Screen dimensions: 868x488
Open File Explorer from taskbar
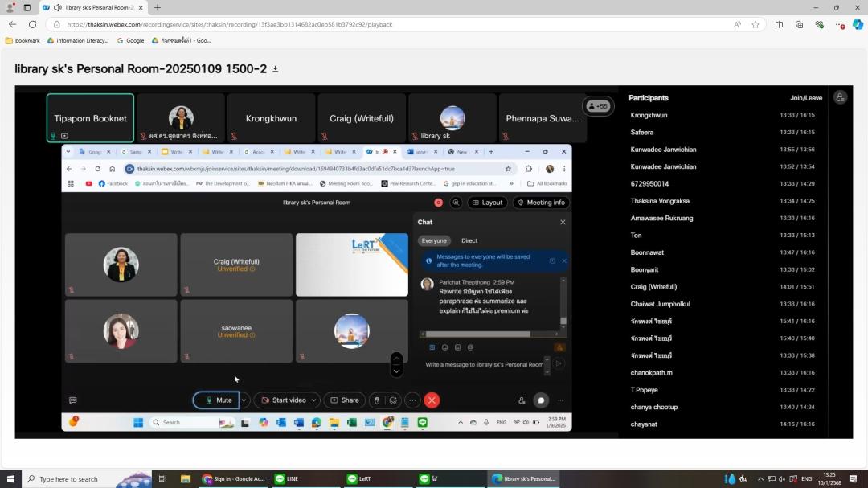pos(186,478)
